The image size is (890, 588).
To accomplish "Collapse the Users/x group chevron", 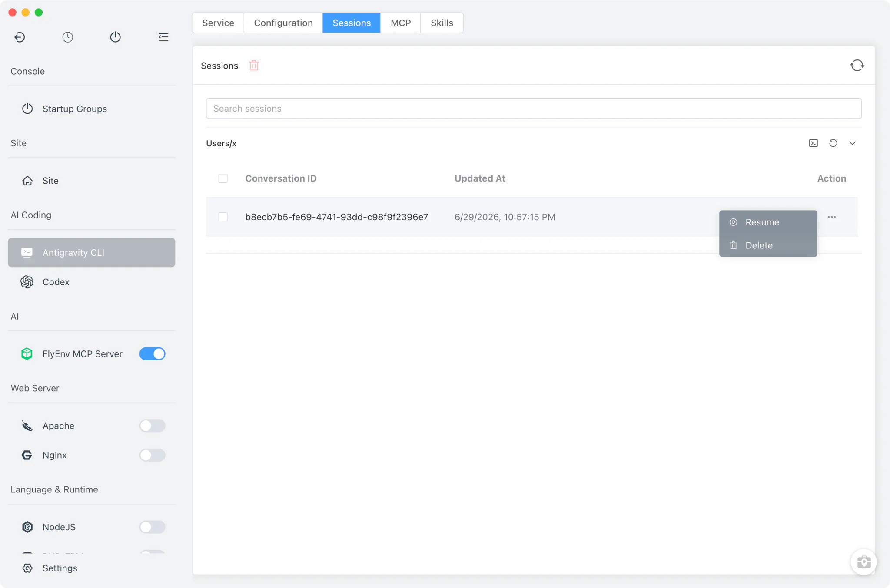I will [853, 143].
